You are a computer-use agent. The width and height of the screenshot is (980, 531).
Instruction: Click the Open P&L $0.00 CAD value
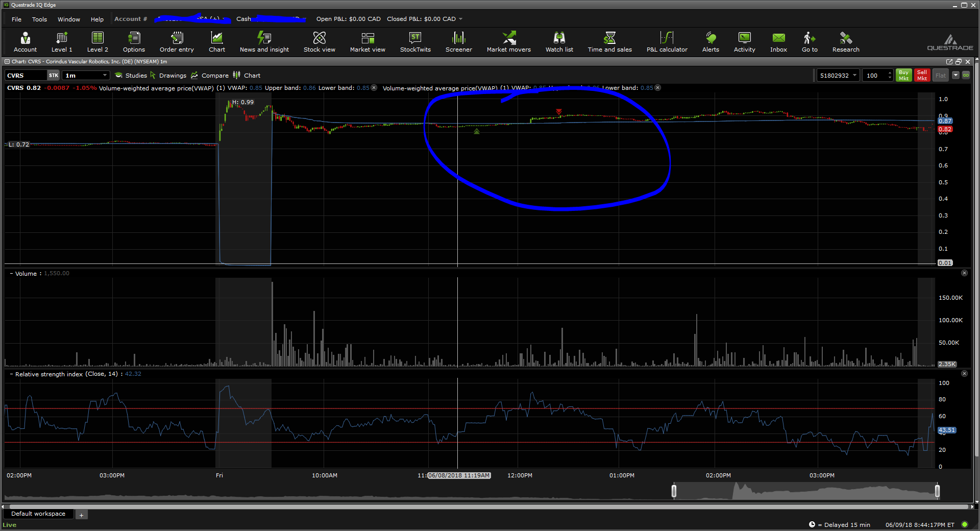tap(364, 19)
